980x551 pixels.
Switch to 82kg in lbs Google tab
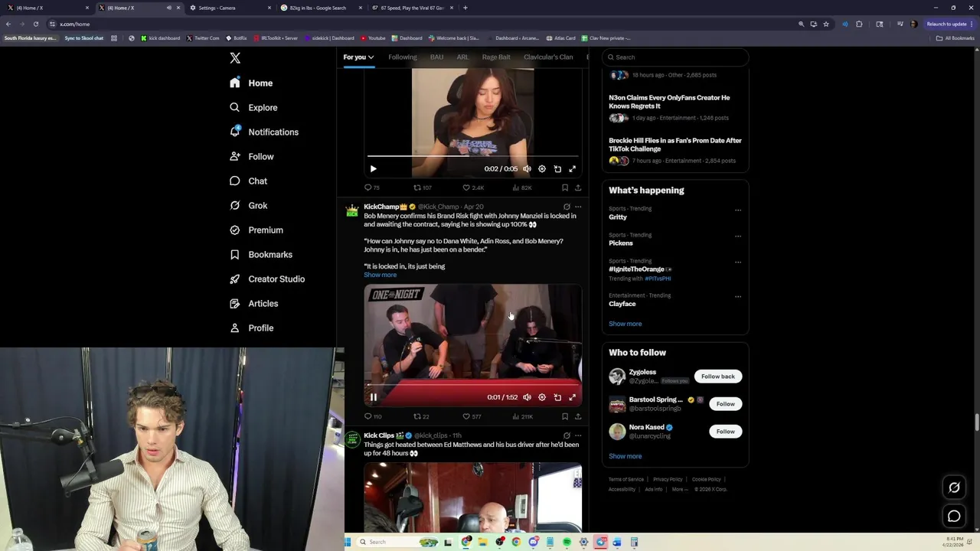click(319, 8)
